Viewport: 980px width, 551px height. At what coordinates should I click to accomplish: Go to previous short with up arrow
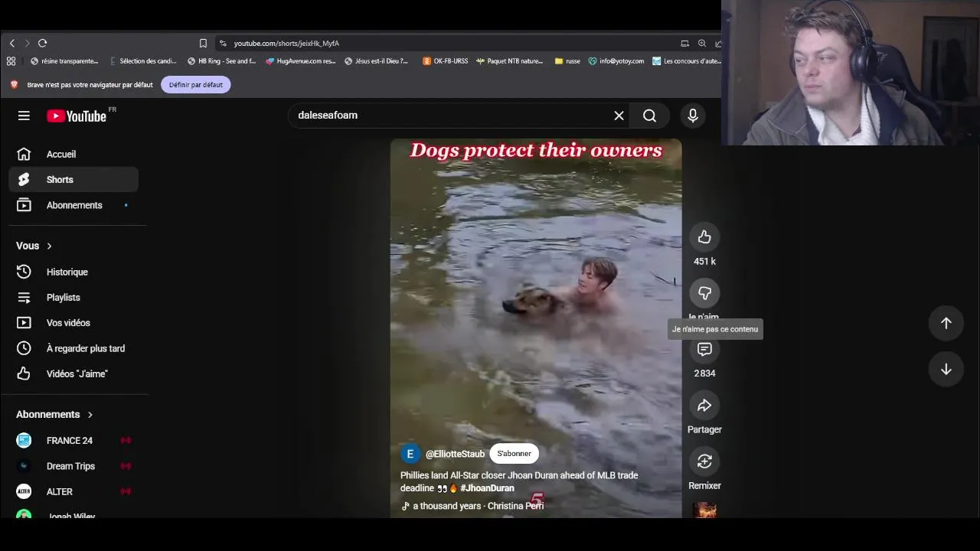point(946,323)
